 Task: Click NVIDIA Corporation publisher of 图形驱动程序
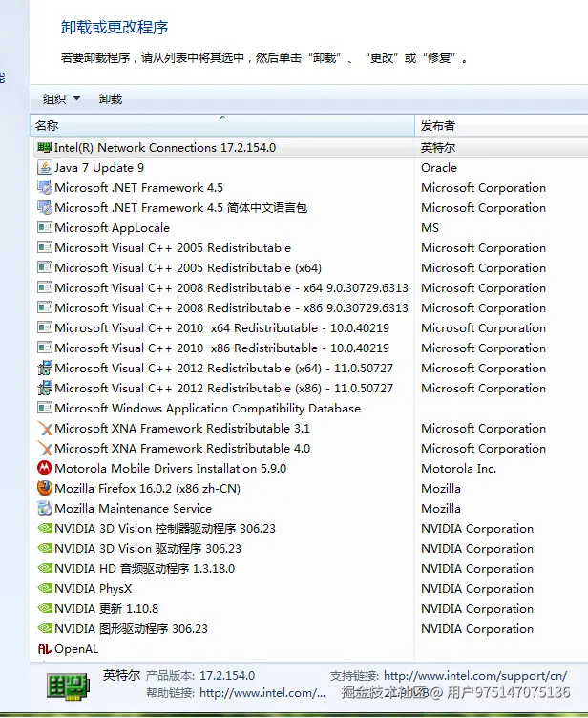[477, 628]
